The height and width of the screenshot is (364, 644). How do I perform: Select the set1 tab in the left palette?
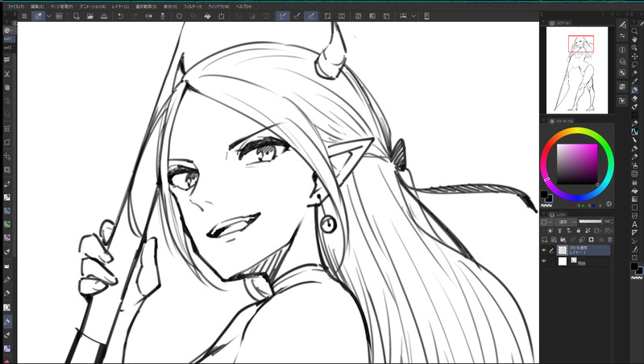click(8, 39)
